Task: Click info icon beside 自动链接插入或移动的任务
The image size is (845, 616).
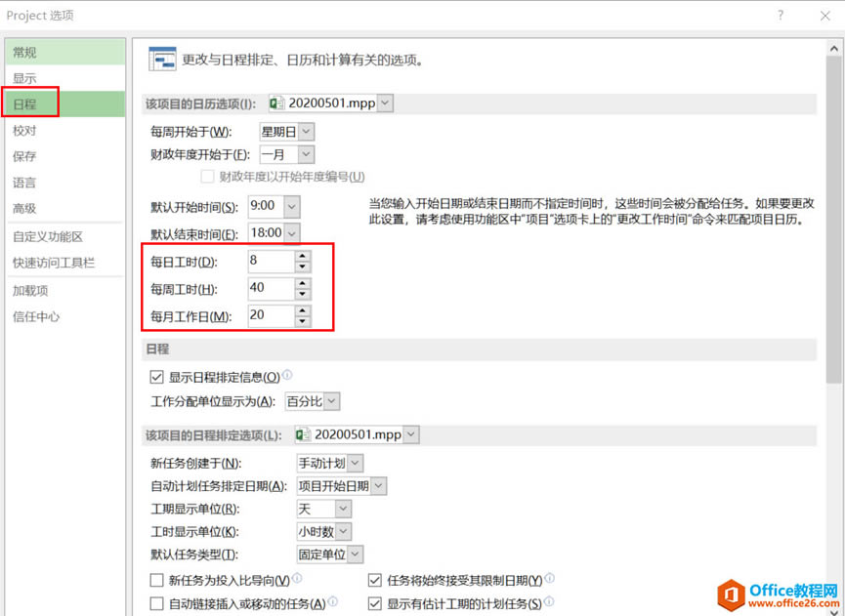Action: (333, 601)
